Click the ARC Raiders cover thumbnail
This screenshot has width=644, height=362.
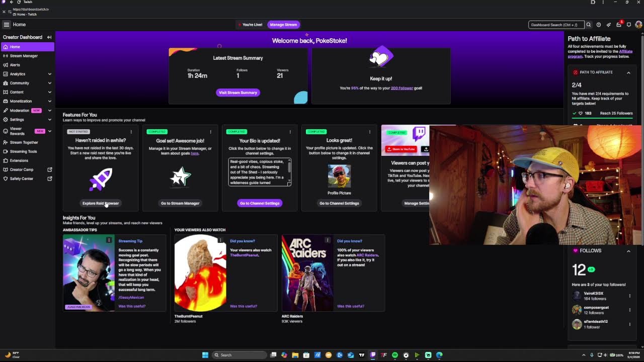click(307, 273)
